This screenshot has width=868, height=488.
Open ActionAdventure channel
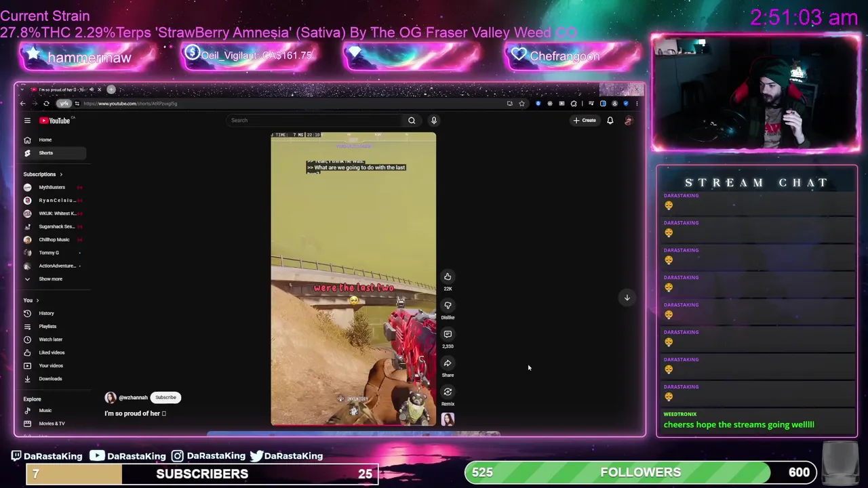(x=53, y=266)
